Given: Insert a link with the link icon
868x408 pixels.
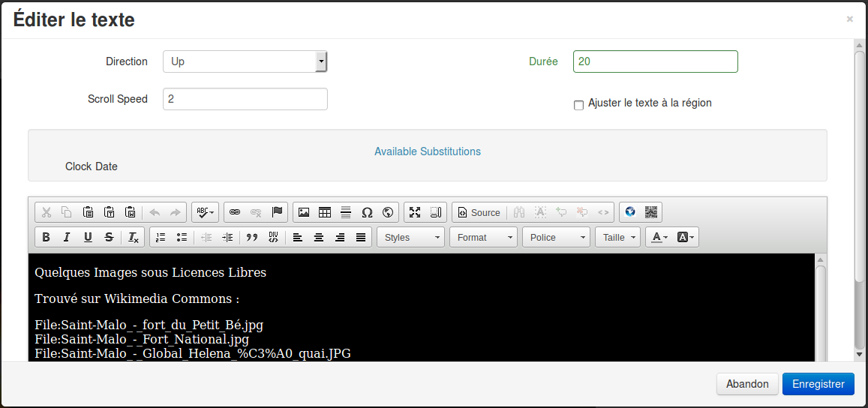Looking at the screenshot, I should coord(235,212).
